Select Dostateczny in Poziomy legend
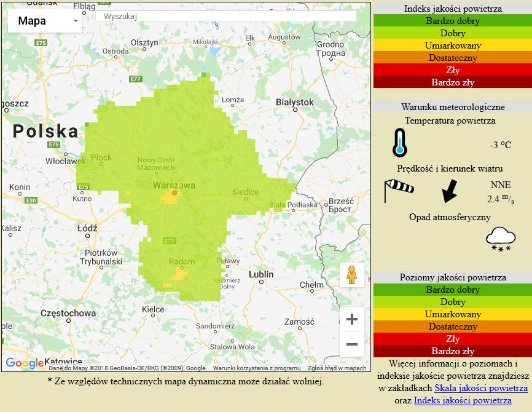The image size is (532, 412). pyautogui.click(x=453, y=327)
